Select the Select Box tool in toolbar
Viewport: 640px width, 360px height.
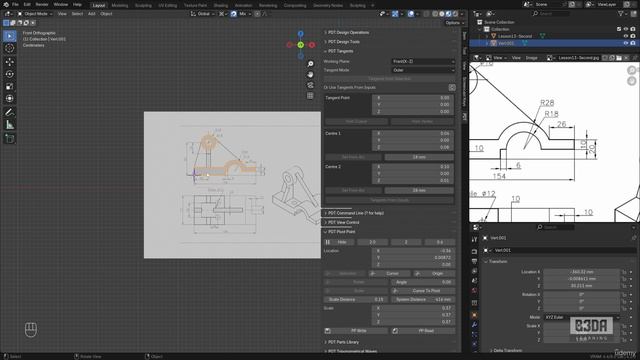[10, 36]
